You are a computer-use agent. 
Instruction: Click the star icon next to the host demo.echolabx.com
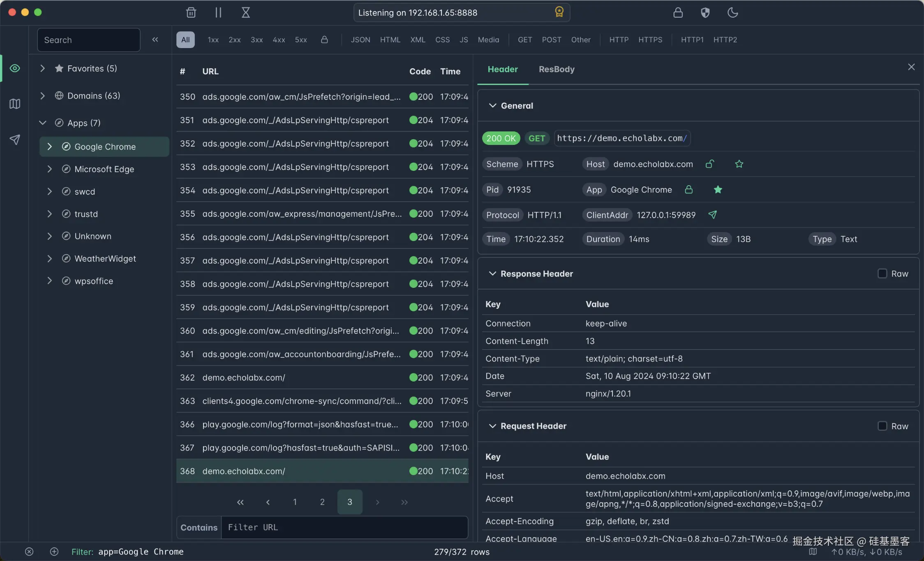coord(739,164)
